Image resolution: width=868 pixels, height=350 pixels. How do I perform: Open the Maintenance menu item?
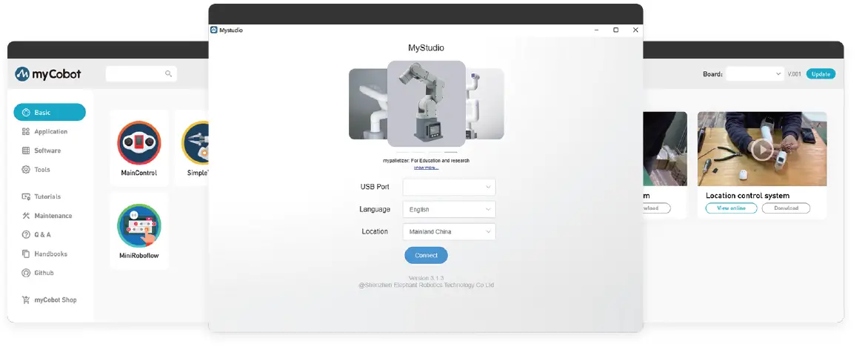47,216
